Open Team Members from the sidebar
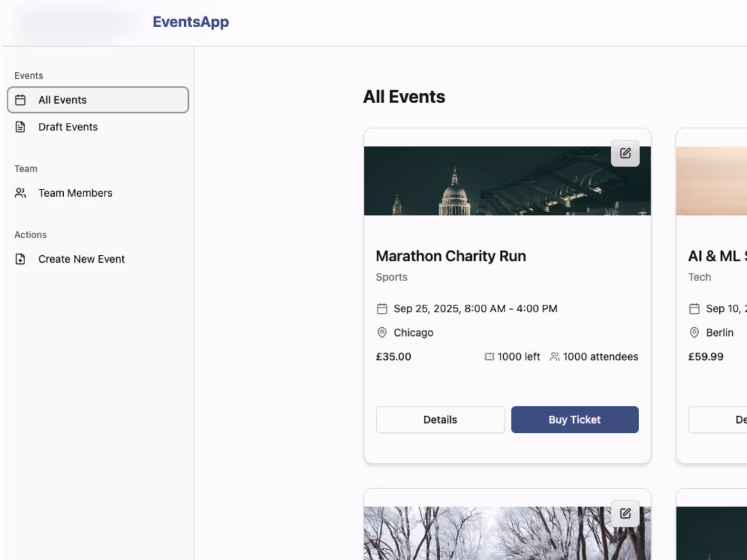The height and width of the screenshot is (560, 747). click(75, 192)
